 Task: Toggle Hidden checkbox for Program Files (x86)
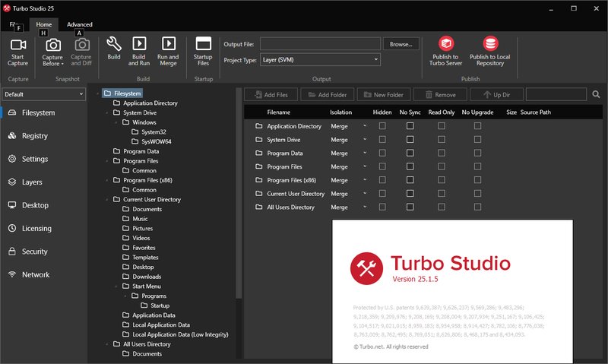[x=382, y=180]
